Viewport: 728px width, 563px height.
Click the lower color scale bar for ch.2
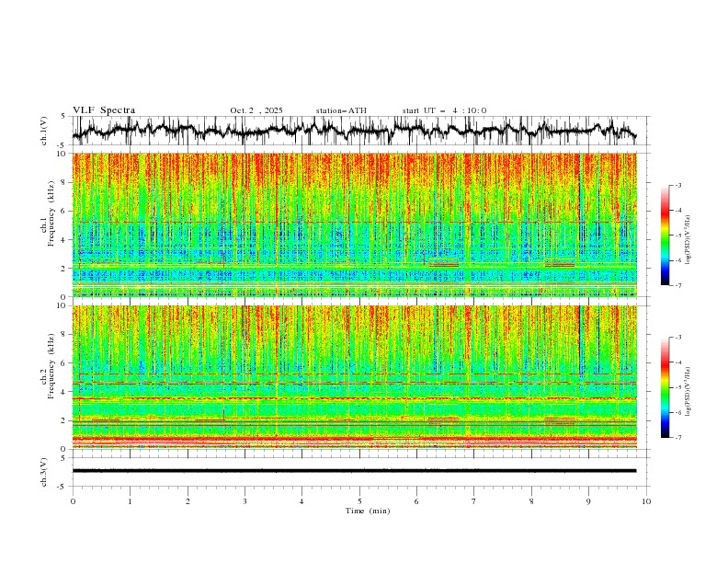click(x=665, y=387)
